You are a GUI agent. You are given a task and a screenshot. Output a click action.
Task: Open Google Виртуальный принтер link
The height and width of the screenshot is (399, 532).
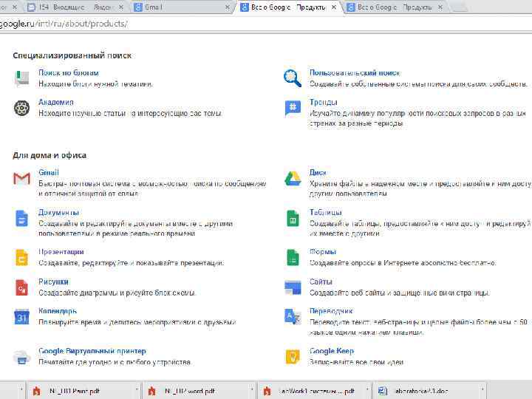(x=92, y=351)
